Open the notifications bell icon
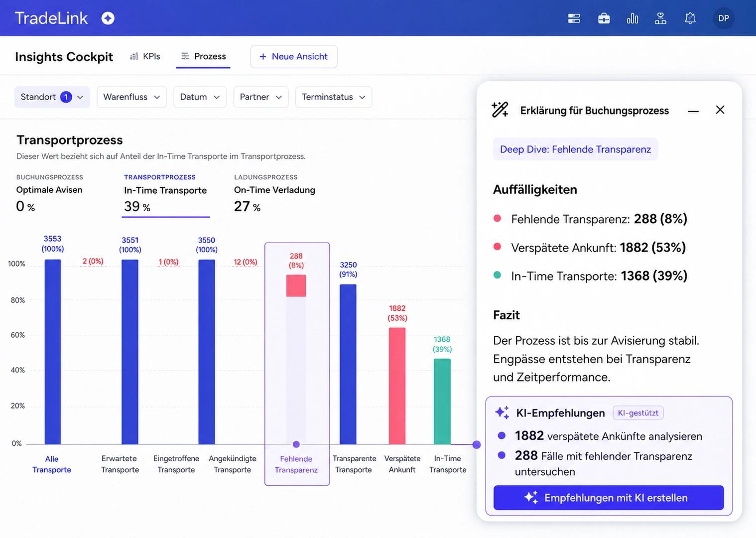The height and width of the screenshot is (538, 756). [690, 18]
